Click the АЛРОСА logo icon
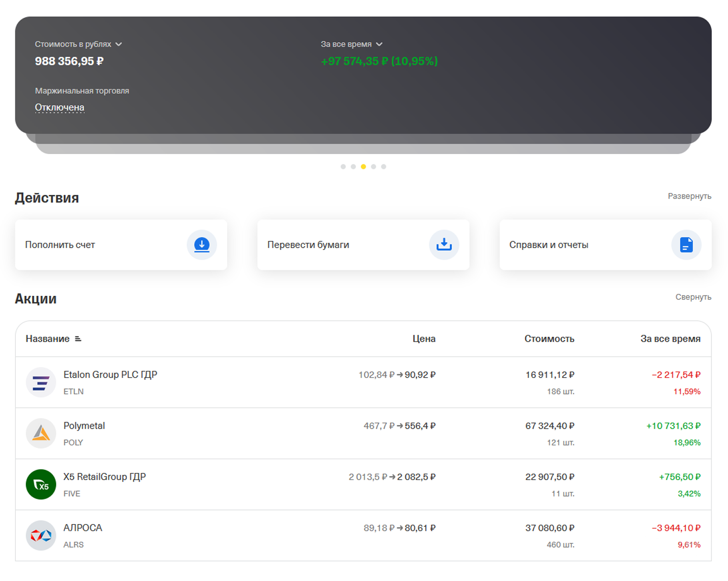728x581 pixels. (41, 536)
